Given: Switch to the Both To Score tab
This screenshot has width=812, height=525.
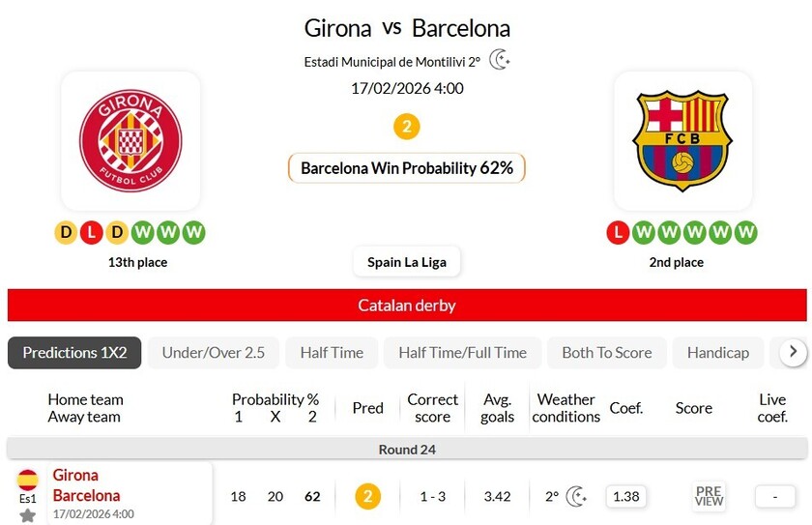Looking at the screenshot, I should tap(607, 353).
